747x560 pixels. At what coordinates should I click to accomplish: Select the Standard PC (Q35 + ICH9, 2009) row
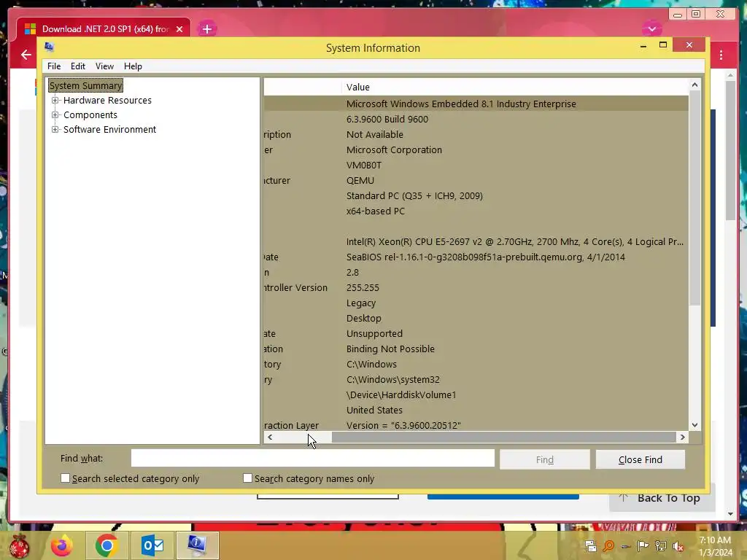476,195
